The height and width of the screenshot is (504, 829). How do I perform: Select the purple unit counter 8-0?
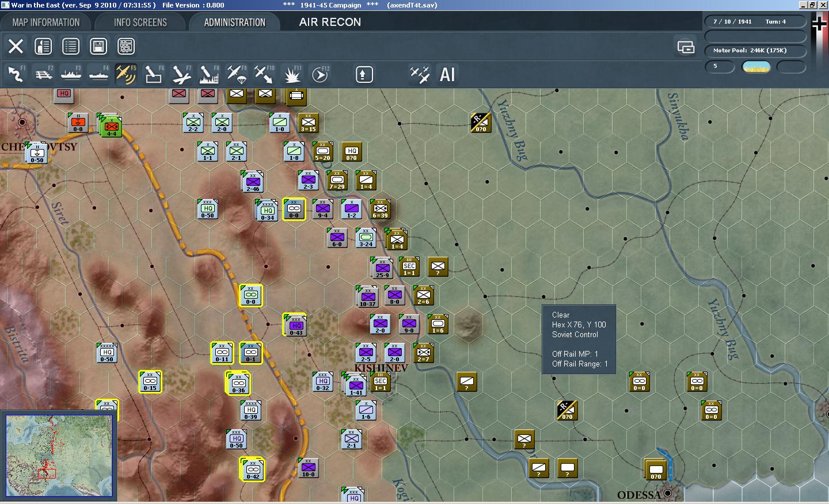tap(395, 296)
